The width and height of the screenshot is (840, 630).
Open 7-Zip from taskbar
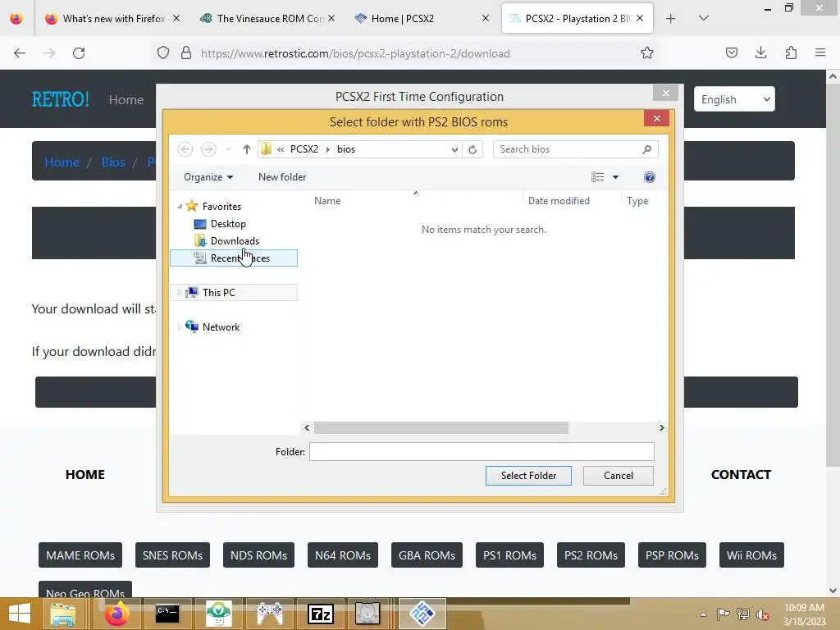321,614
